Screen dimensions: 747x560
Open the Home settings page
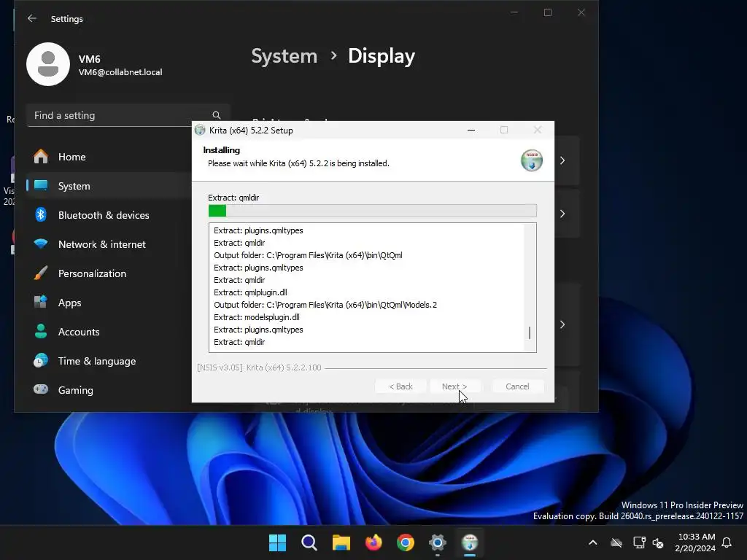pyautogui.click(x=109, y=157)
